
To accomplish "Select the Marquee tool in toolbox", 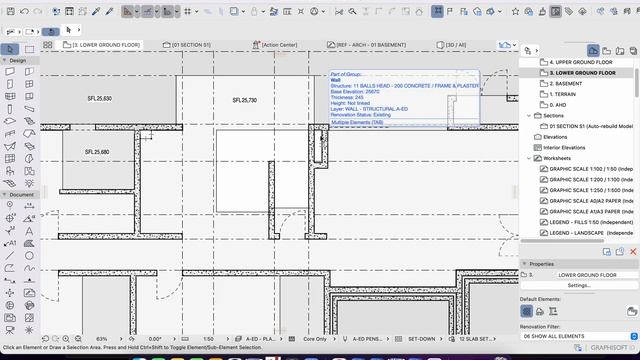I will pos(29,49).
